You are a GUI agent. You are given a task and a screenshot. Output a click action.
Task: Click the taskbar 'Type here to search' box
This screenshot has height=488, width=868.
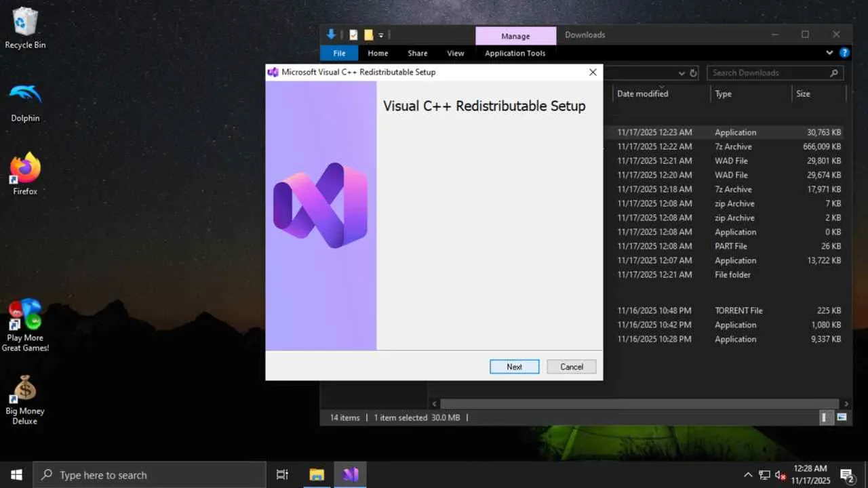(x=149, y=474)
